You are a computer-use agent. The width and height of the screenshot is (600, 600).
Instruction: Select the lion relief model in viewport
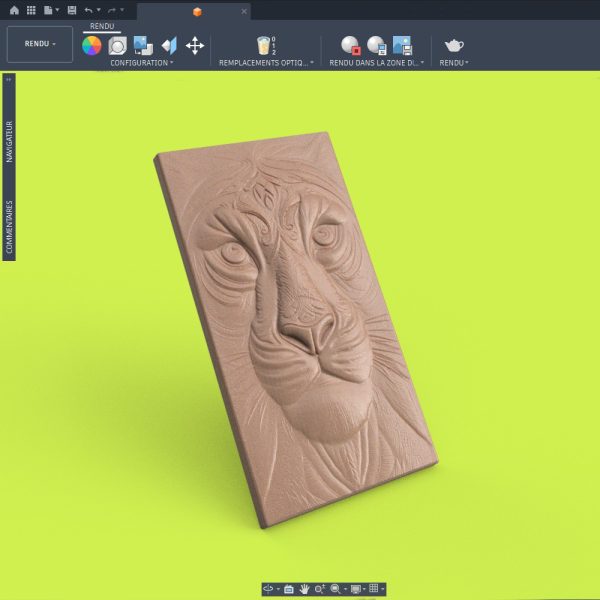click(296, 329)
